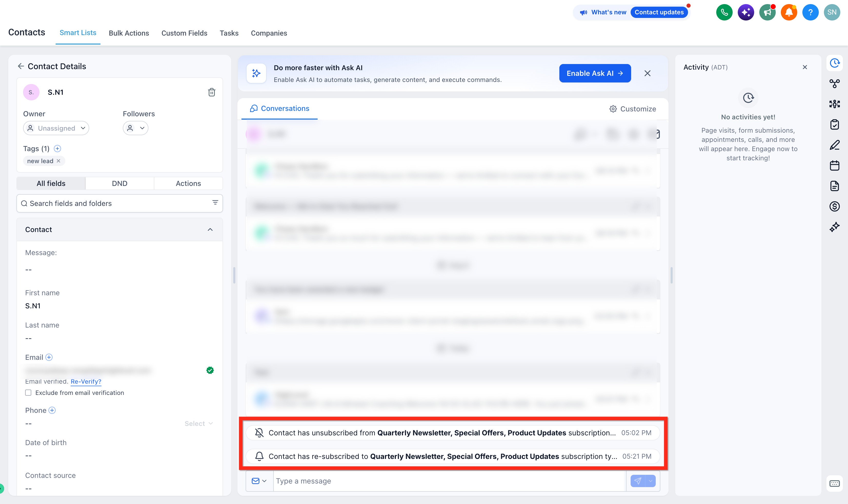Open the orange notifications bell
This screenshot has height=504, width=848.
tap(789, 13)
